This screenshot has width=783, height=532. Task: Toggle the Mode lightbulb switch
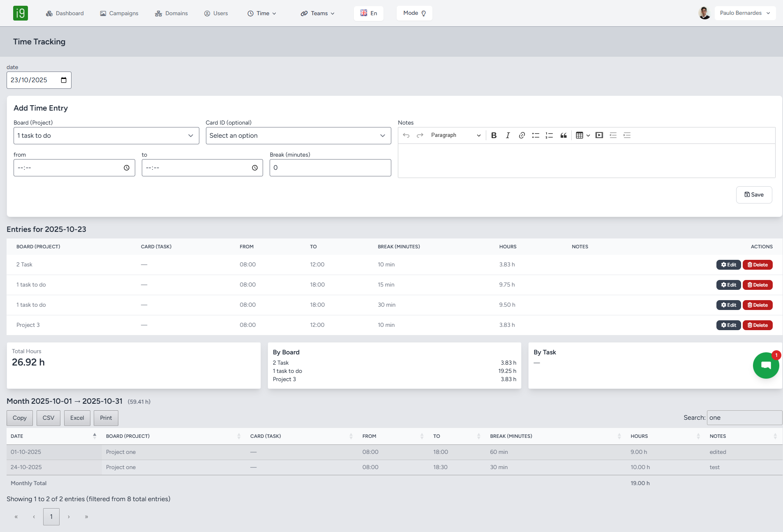point(414,13)
